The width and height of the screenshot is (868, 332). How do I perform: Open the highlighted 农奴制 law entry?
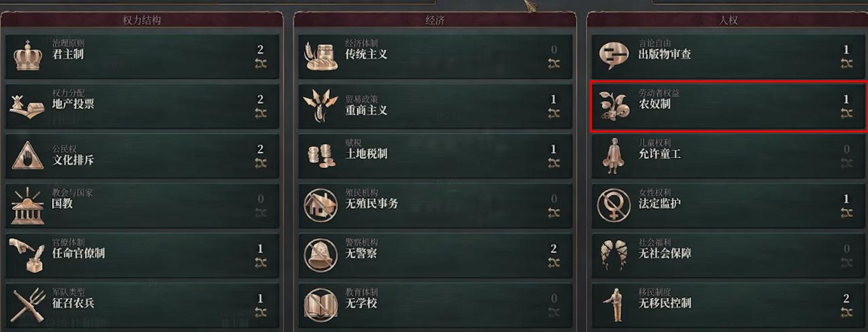click(728, 106)
